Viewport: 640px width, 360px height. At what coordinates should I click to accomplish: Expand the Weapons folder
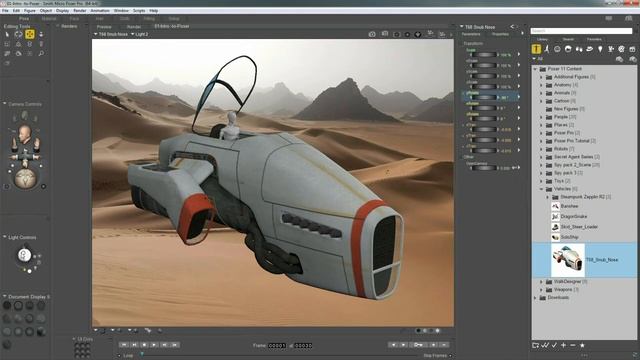coord(542,290)
